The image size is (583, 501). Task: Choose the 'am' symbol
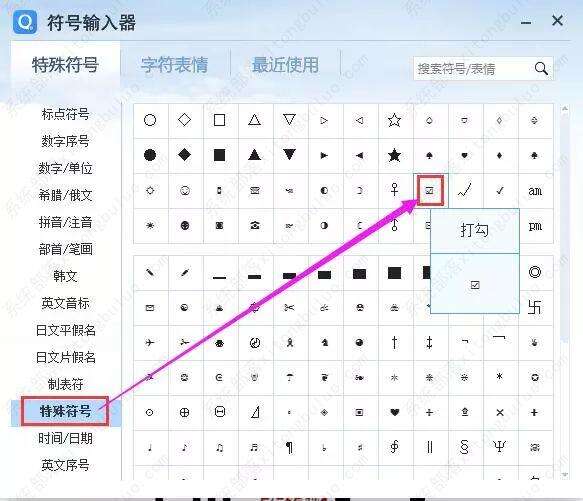(535, 191)
